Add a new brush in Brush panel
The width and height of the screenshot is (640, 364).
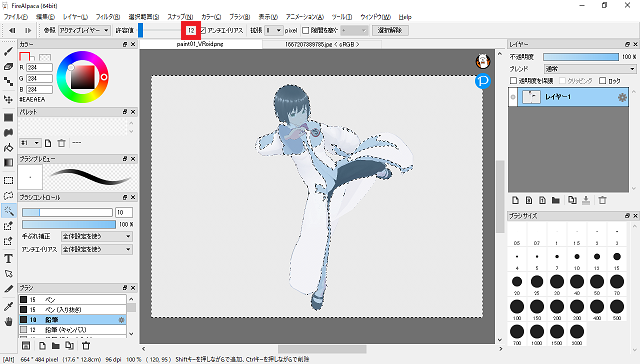coord(42,346)
